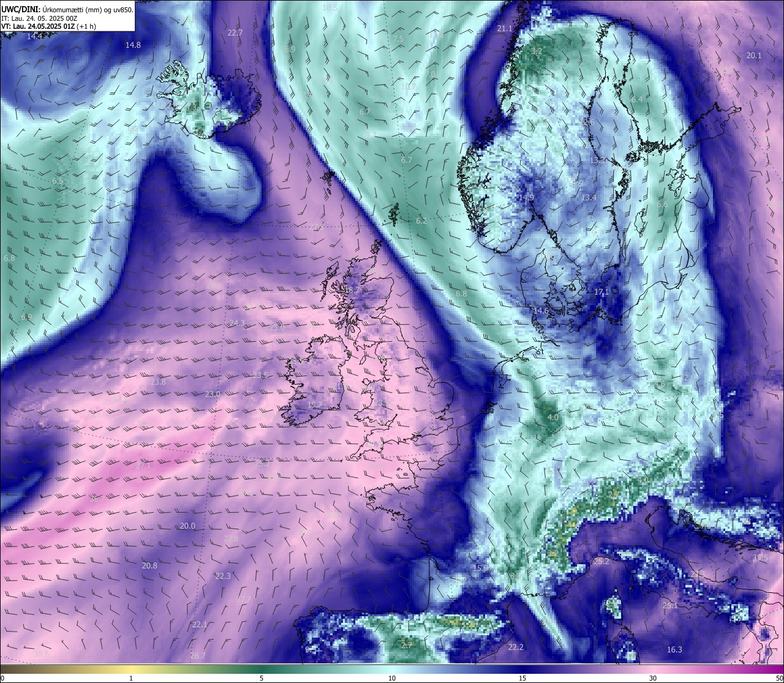The height and width of the screenshot is (683, 784).
Task: Click the 9.4 value label
Action: coord(133,130)
